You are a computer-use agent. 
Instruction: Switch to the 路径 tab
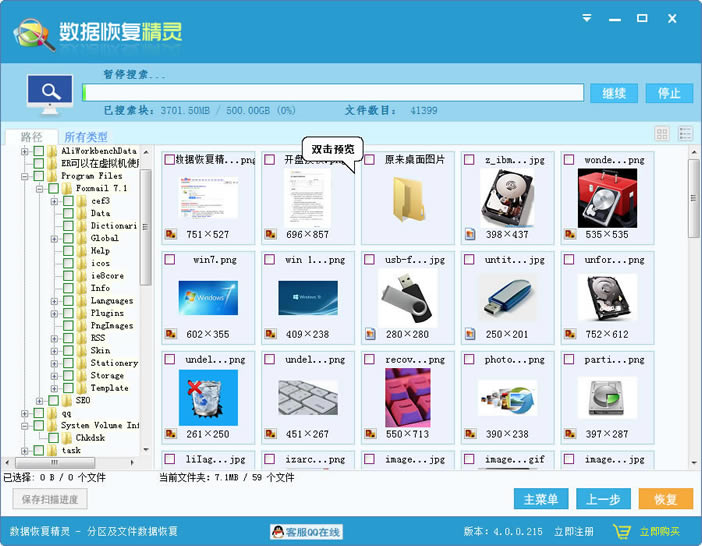31,136
